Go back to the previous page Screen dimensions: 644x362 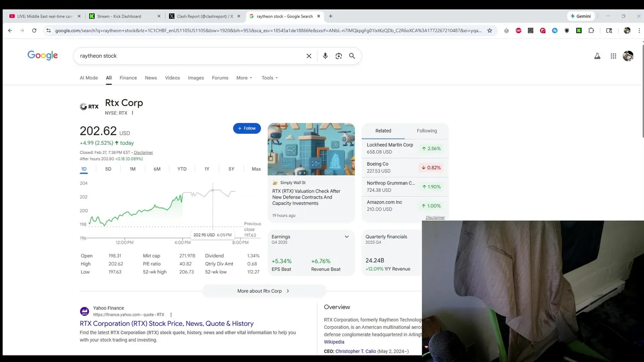coord(10,31)
